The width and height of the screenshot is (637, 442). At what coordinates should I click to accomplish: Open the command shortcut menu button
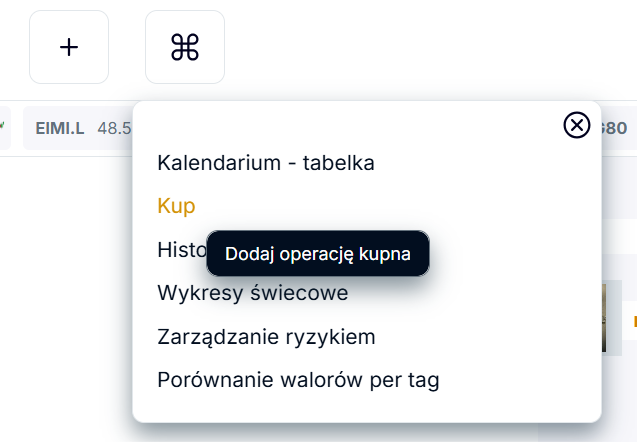coord(185,47)
